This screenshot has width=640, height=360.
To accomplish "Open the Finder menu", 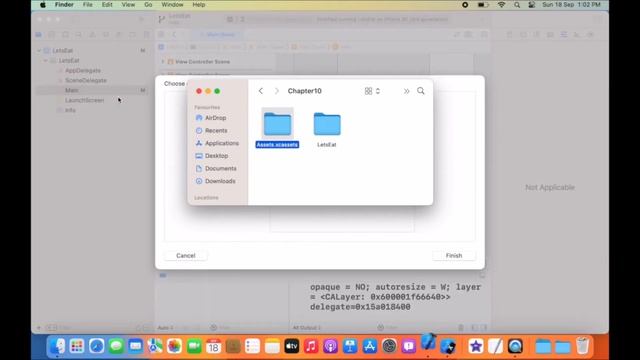I will [x=64, y=5].
